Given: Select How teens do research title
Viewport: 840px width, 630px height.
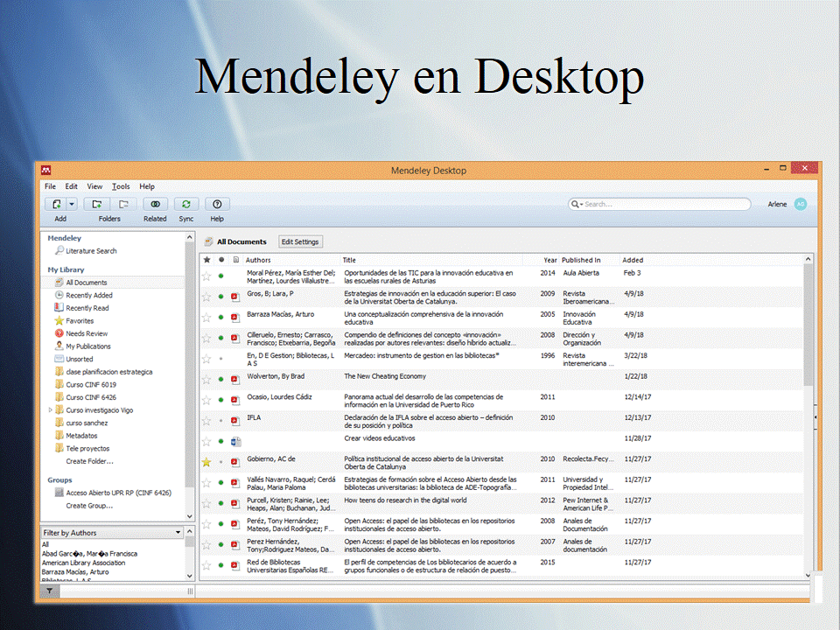Looking at the screenshot, I should pos(405,500).
